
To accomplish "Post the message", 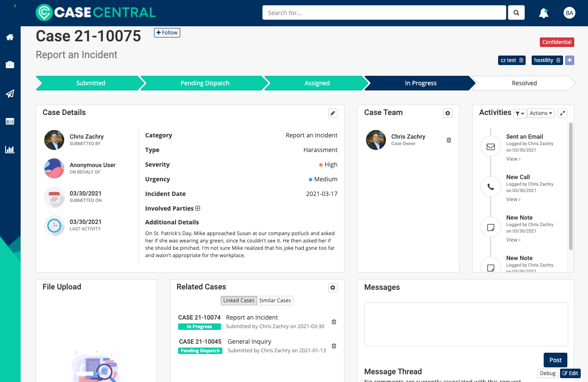I will click(555, 360).
